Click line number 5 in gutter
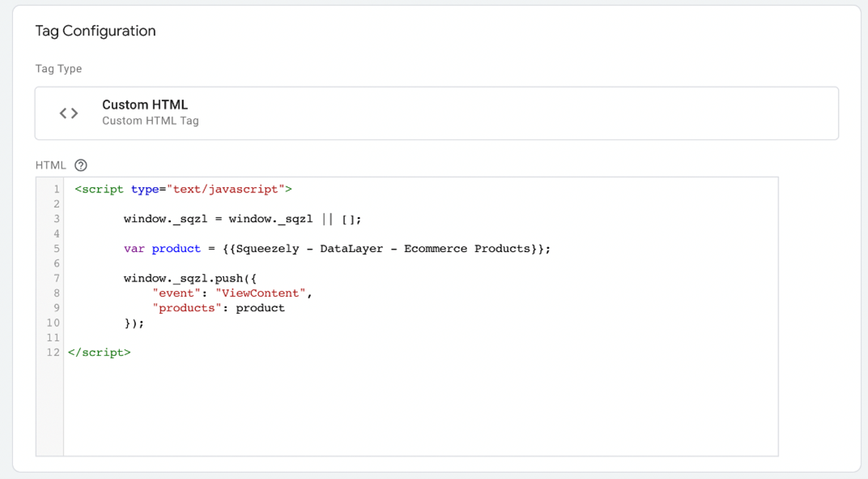 click(57, 249)
